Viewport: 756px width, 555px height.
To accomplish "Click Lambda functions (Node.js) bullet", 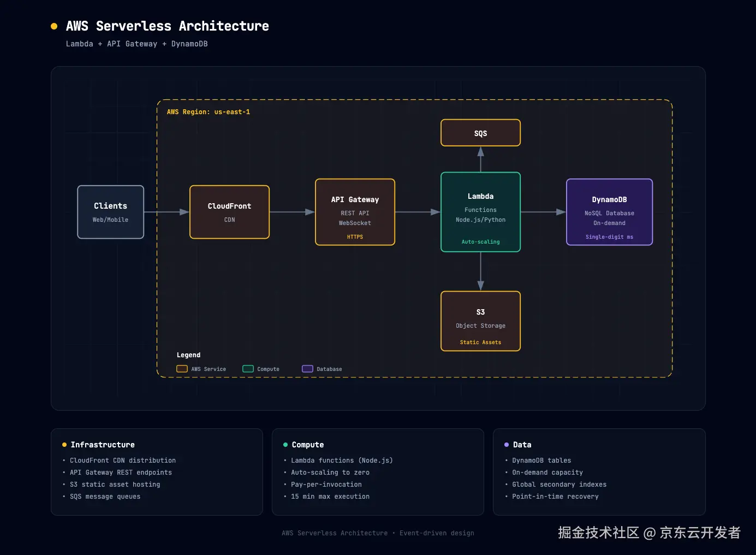I will click(x=342, y=460).
